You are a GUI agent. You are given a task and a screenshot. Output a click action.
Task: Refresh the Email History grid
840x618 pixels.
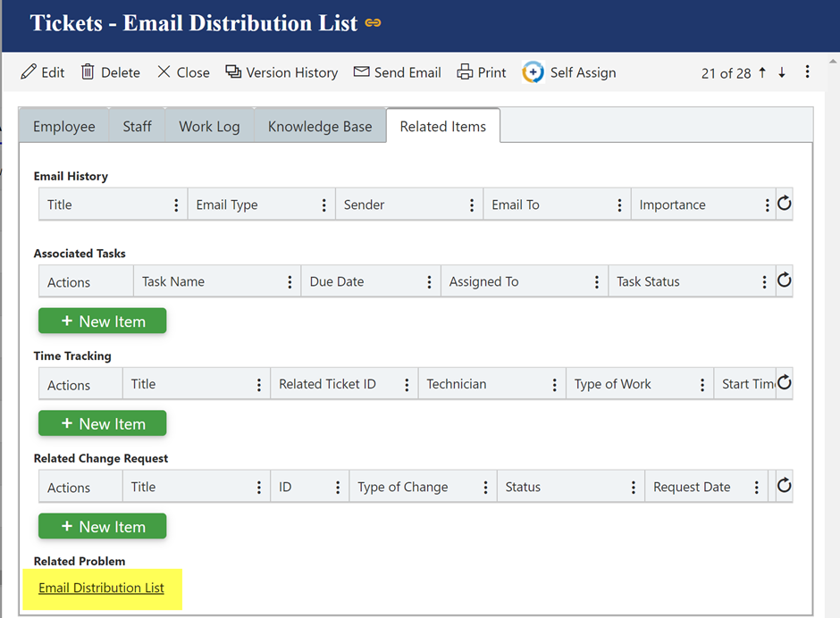pos(784,204)
